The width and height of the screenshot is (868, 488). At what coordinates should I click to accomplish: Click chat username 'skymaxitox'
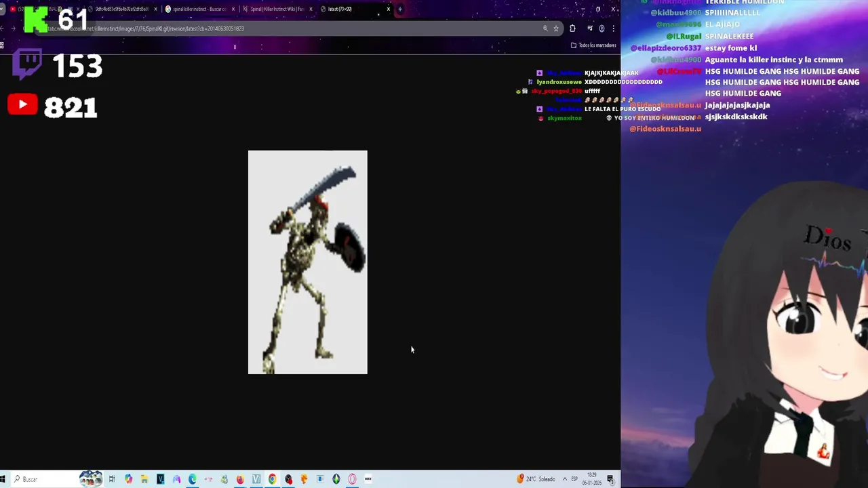click(x=564, y=118)
